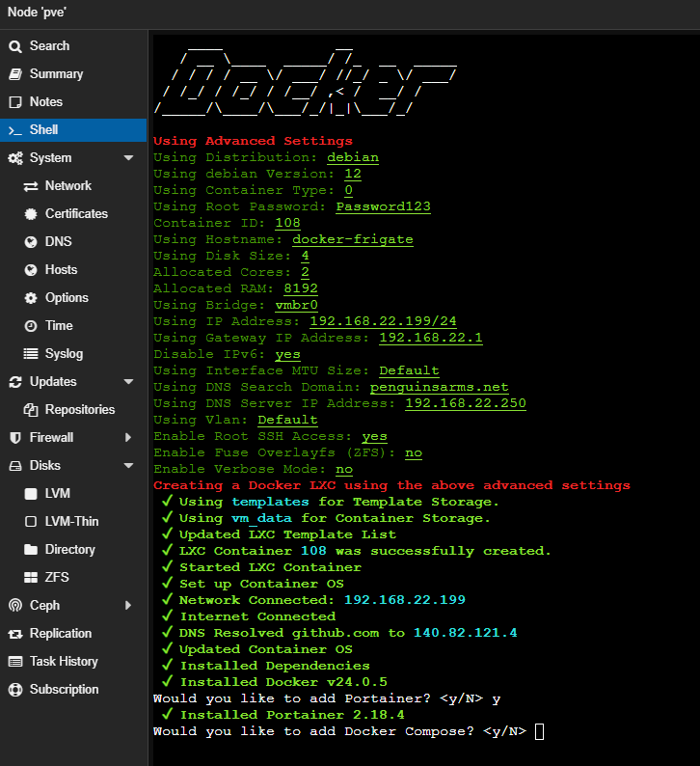Open the ZFS entry

pyautogui.click(x=73, y=578)
